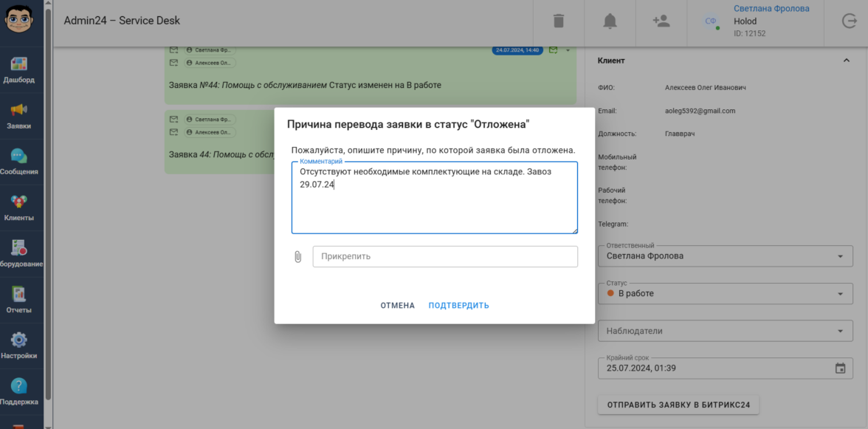Collapse the Клиент panel section
868x429 pixels.
click(846, 61)
